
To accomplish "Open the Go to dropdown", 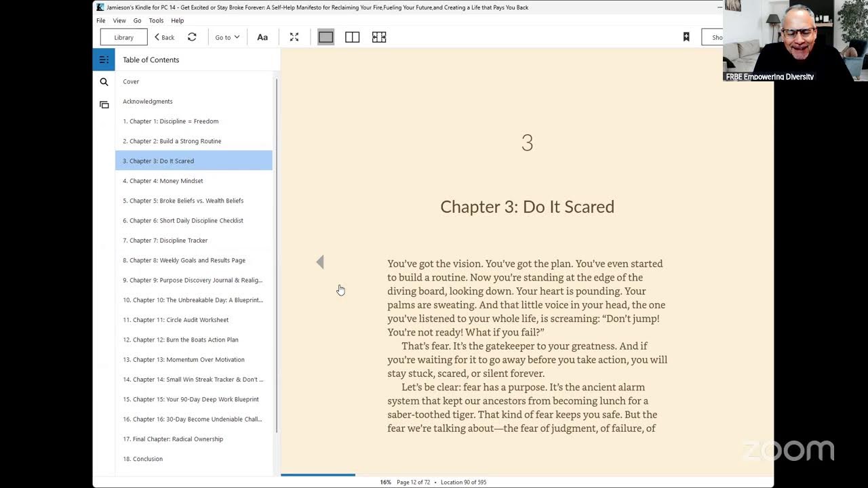I will coord(227,37).
